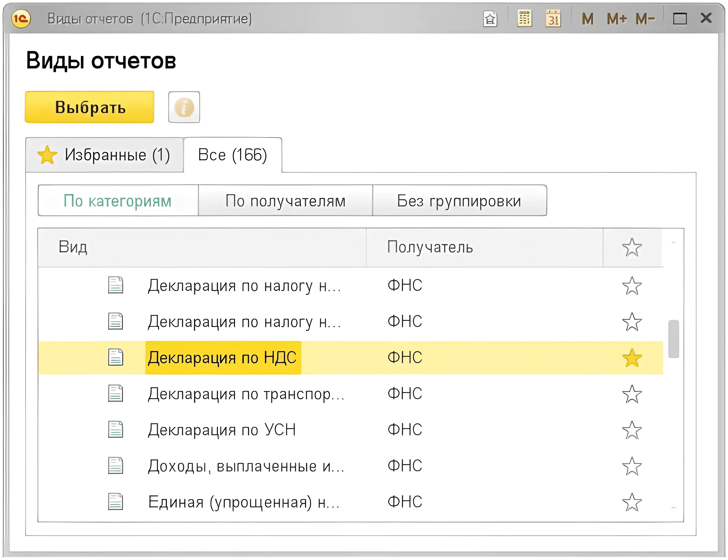Switch to the Избранные (1) tab

(x=105, y=155)
